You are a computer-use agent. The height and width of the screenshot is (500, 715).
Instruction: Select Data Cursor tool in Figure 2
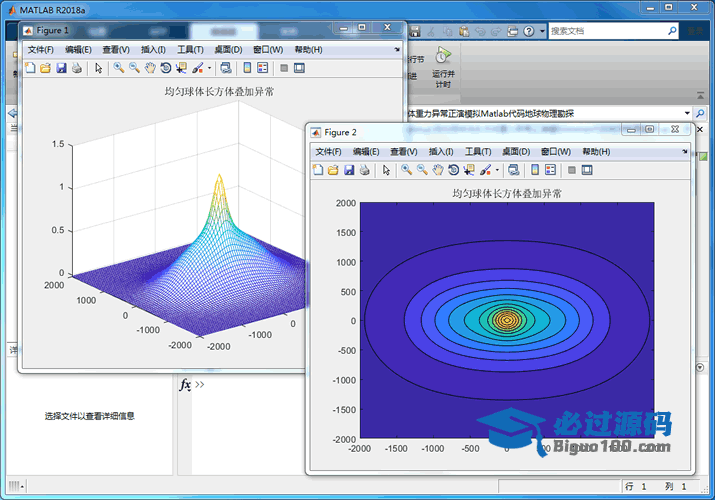coord(469,170)
